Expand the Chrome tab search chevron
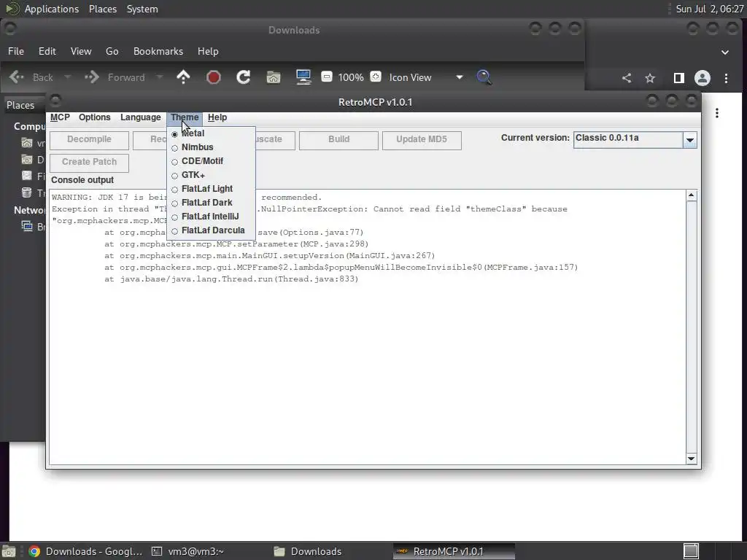The image size is (747, 560). pos(724,52)
